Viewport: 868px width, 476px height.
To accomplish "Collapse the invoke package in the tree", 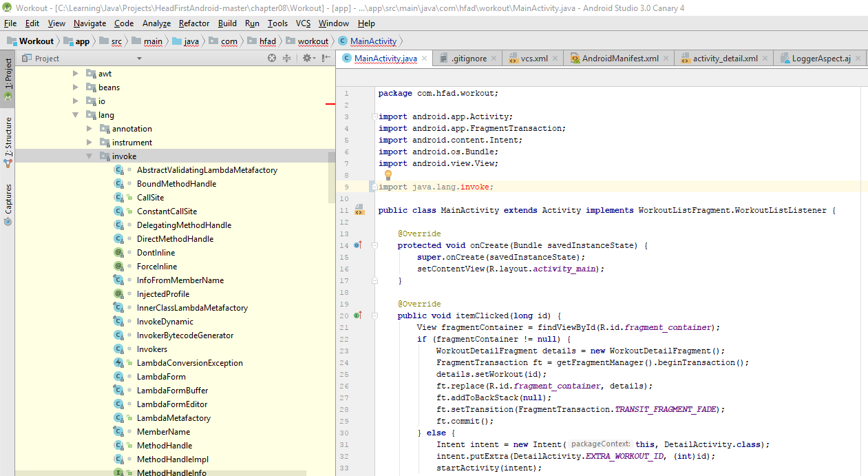I will coord(89,156).
